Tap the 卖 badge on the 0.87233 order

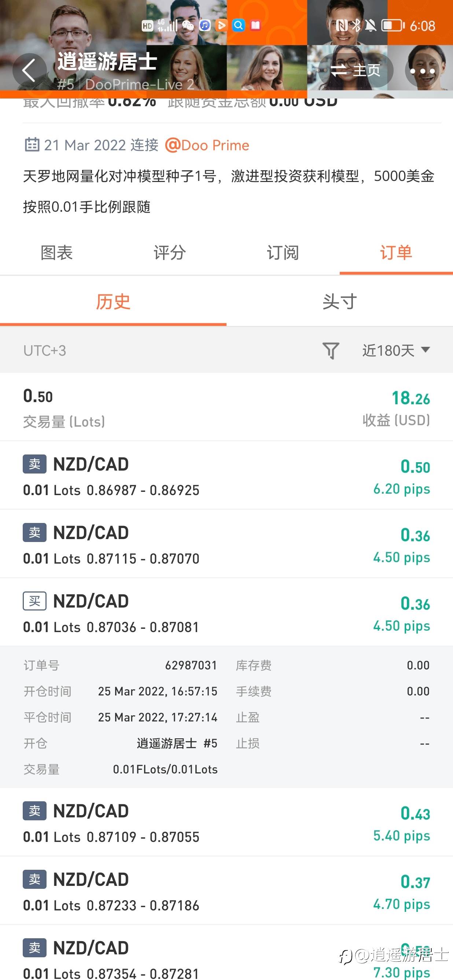[x=35, y=879]
